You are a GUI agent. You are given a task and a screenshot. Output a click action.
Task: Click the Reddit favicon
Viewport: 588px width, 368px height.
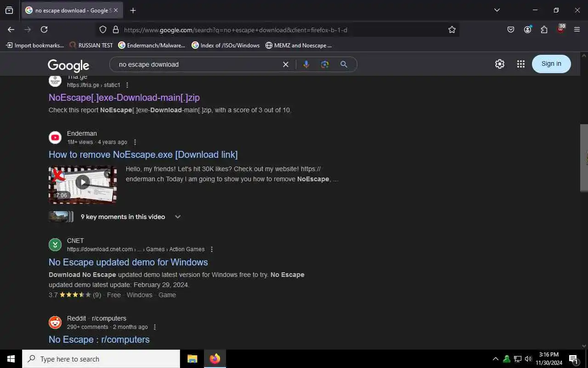(55, 322)
